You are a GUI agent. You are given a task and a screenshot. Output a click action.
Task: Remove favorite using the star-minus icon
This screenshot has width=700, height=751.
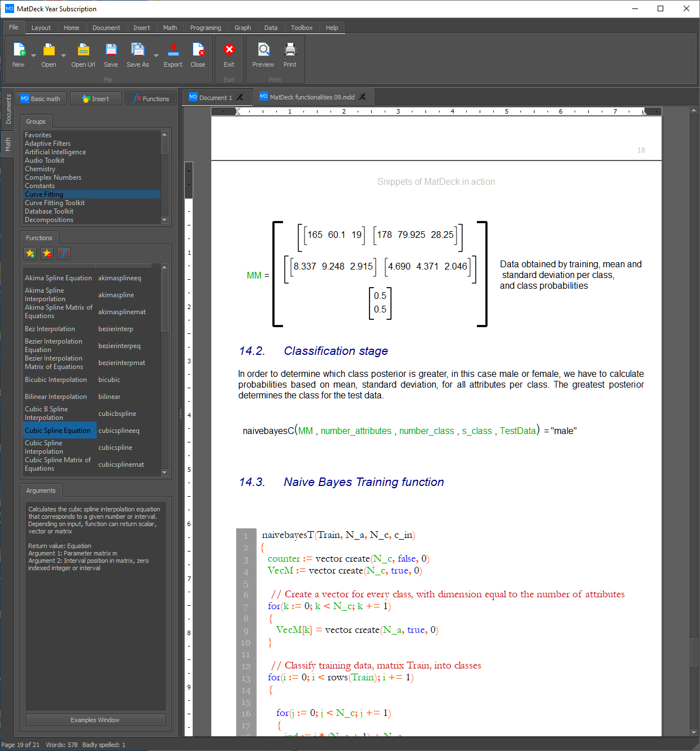click(47, 254)
